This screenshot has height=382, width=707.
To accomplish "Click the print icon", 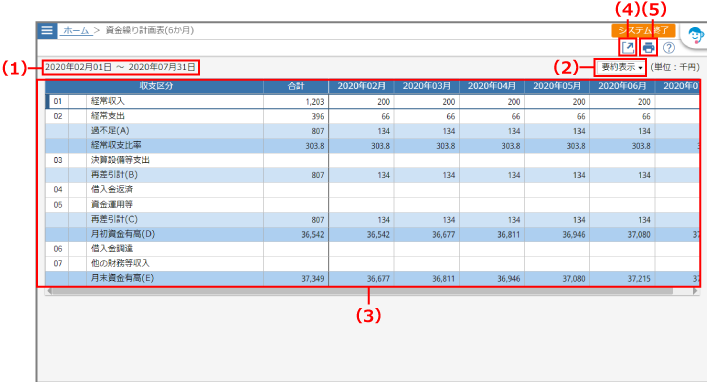I will click(648, 47).
